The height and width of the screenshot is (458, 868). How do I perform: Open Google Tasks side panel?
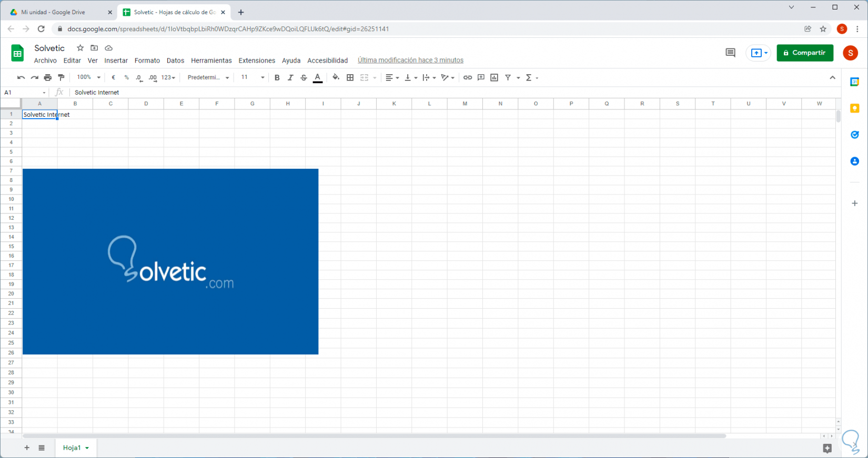click(855, 135)
